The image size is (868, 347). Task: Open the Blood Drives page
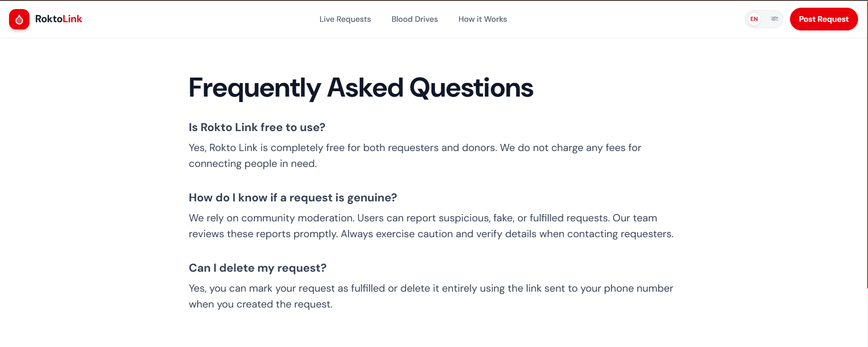414,19
